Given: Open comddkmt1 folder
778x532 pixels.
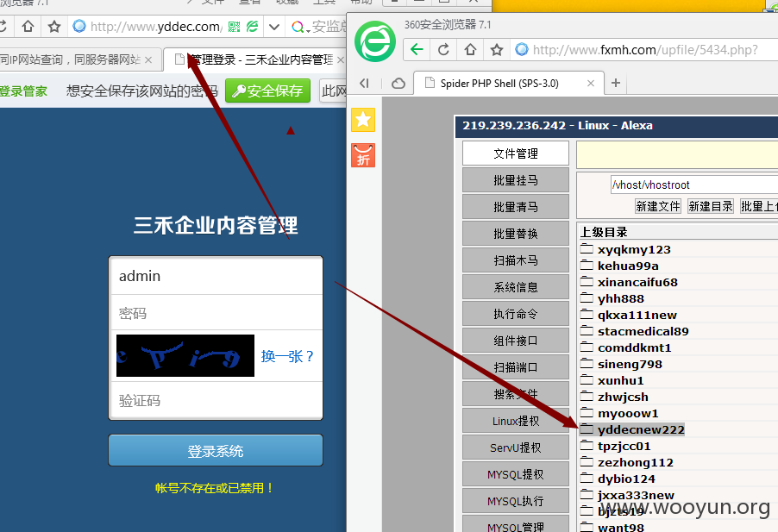Looking at the screenshot, I should coord(635,347).
